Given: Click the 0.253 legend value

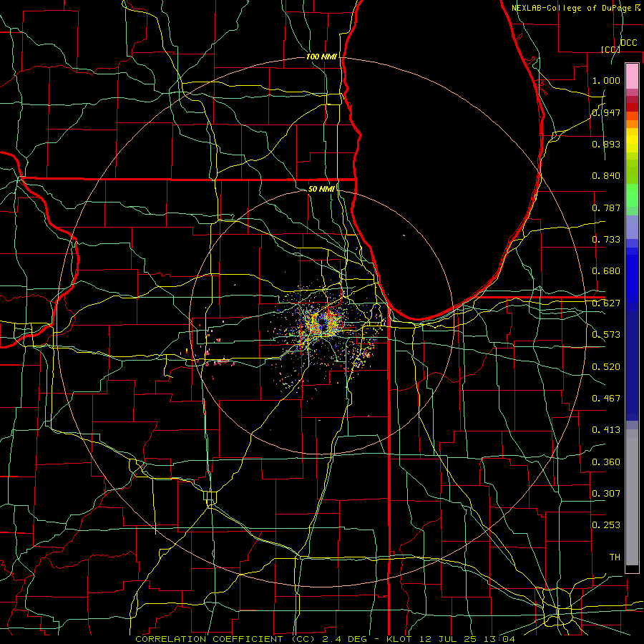Looking at the screenshot, I should (x=606, y=525).
